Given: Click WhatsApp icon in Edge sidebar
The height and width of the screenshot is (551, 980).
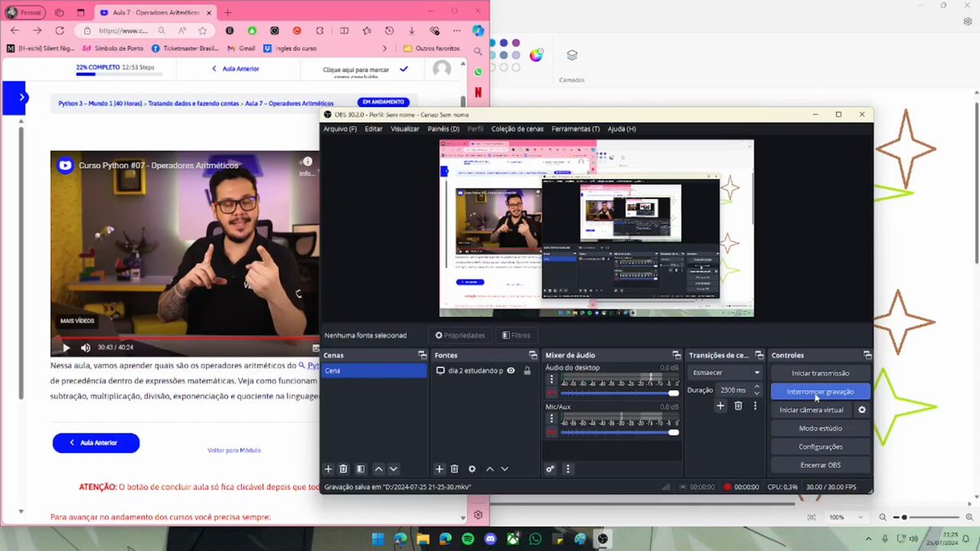Looking at the screenshot, I should point(479,73).
